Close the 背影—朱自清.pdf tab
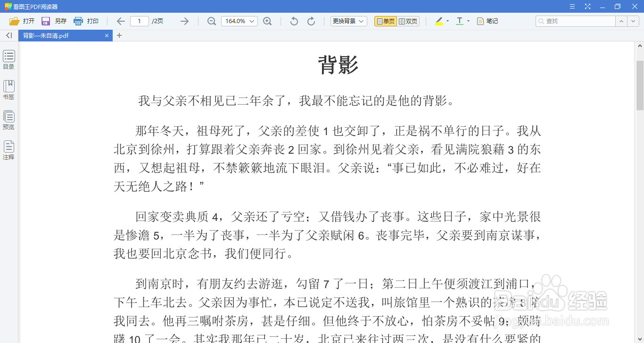The width and height of the screenshot is (644, 343). tap(107, 35)
